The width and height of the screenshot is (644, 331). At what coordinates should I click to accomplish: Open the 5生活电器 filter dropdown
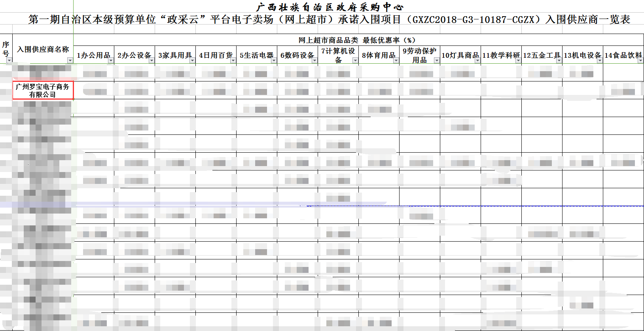274,61
